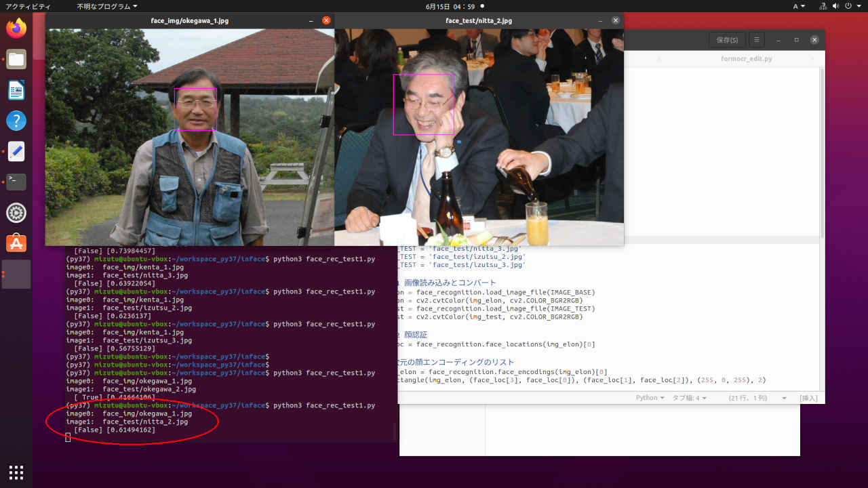Expand the タブ幅 tab width dropdown
Screen dimensions: 868x488
[x=689, y=398]
